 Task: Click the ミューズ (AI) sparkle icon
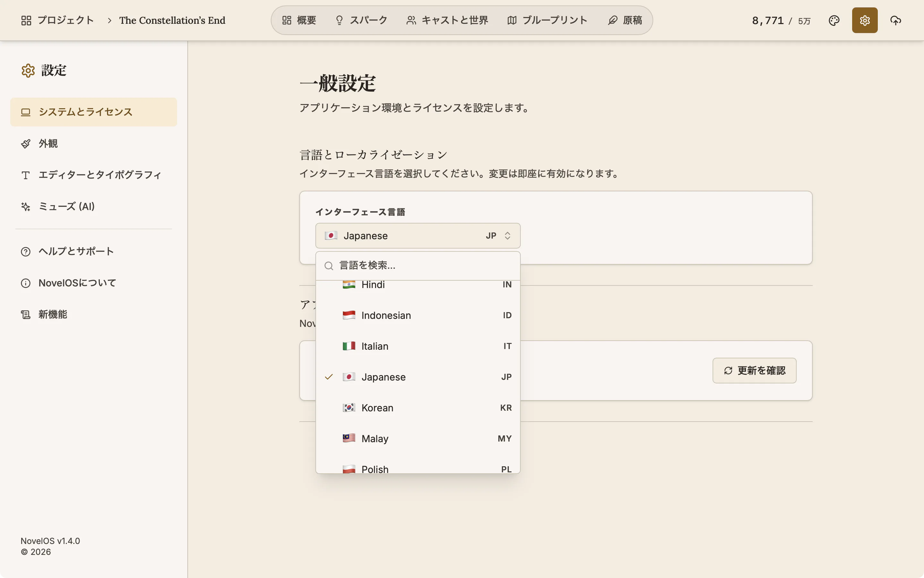(26, 207)
